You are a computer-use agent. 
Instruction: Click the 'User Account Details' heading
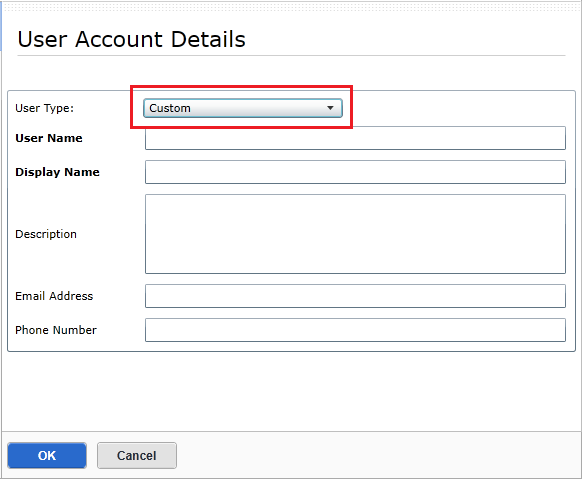(131, 39)
